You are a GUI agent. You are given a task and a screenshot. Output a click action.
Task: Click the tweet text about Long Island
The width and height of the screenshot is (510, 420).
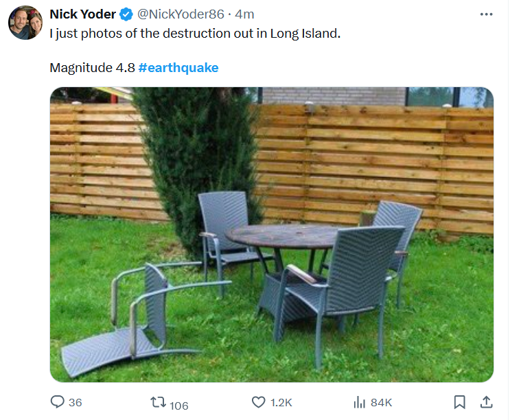click(195, 33)
